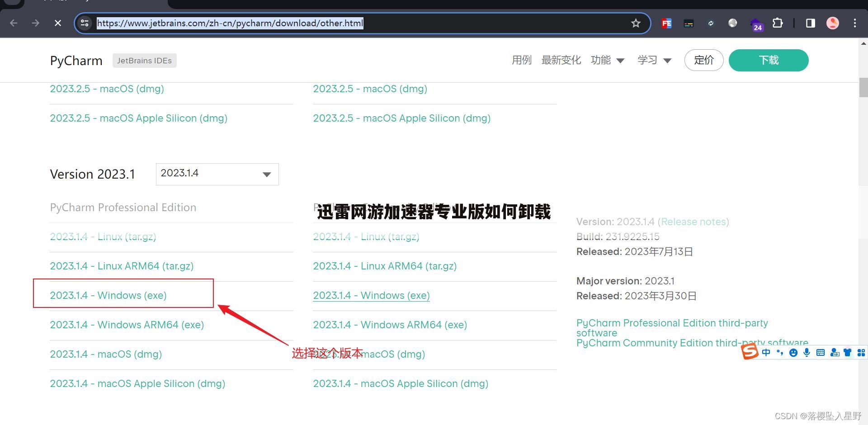This screenshot has width=868, height=425.
Task: Toggle the browser side panel icon
Action: [810, 23]
